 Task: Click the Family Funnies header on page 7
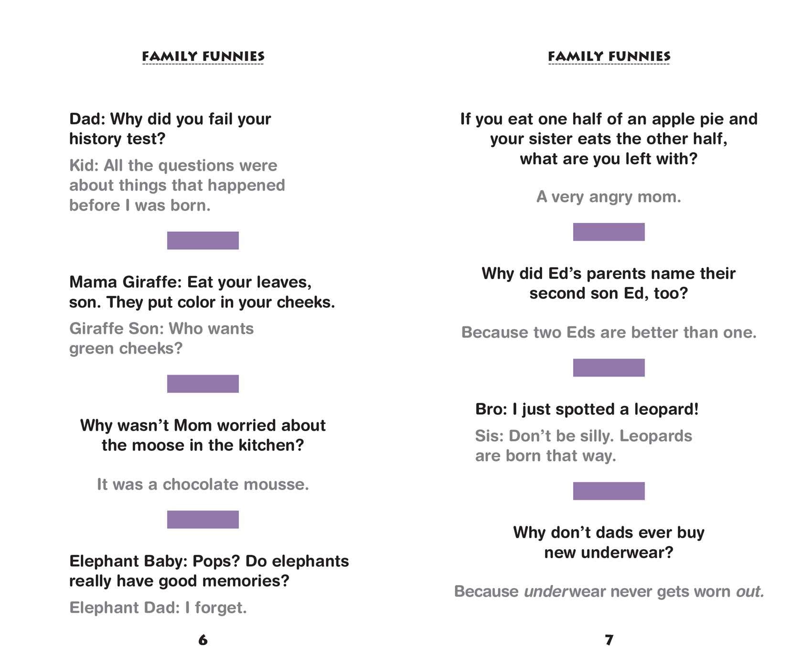click(609, 57)
